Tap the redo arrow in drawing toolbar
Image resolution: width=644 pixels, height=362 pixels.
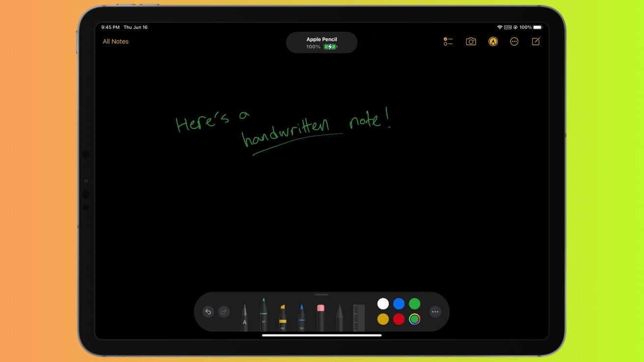(x=224, y=312)
